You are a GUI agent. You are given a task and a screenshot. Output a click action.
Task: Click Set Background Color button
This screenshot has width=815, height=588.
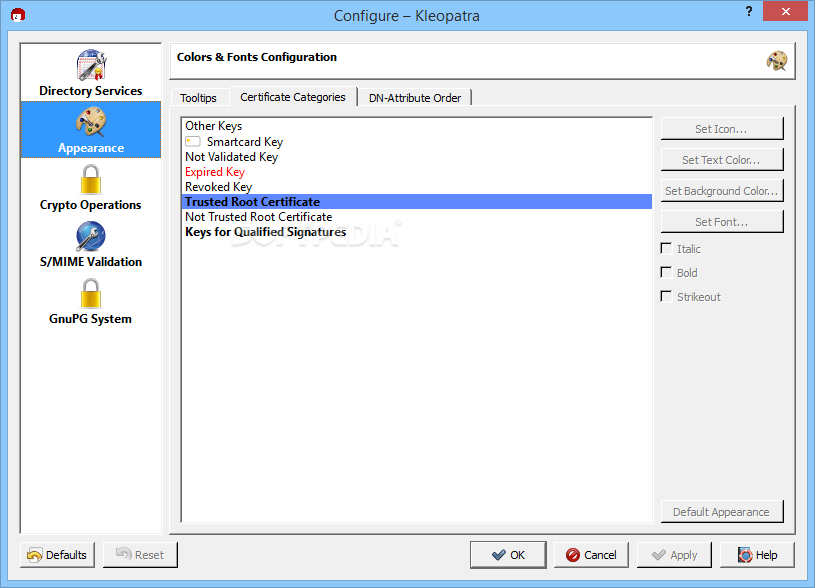tap(722, 190)
